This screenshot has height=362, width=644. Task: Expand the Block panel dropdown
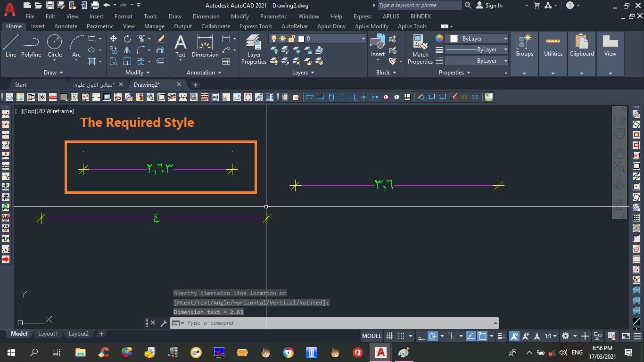pos(386,73)
